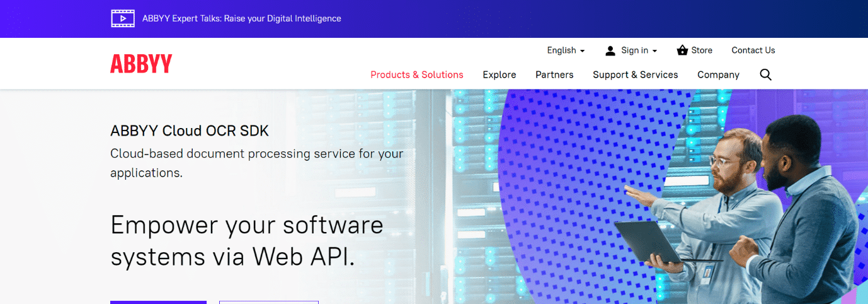The width and height of the screenshot is (868, 304).
Task: Click the user profile icon
Action: [610, 50]
